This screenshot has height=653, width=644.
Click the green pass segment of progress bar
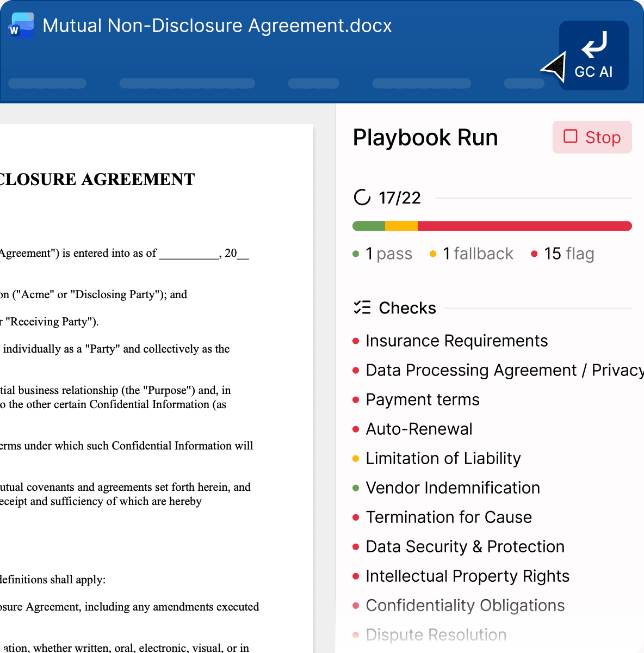(x=369, y=226)
